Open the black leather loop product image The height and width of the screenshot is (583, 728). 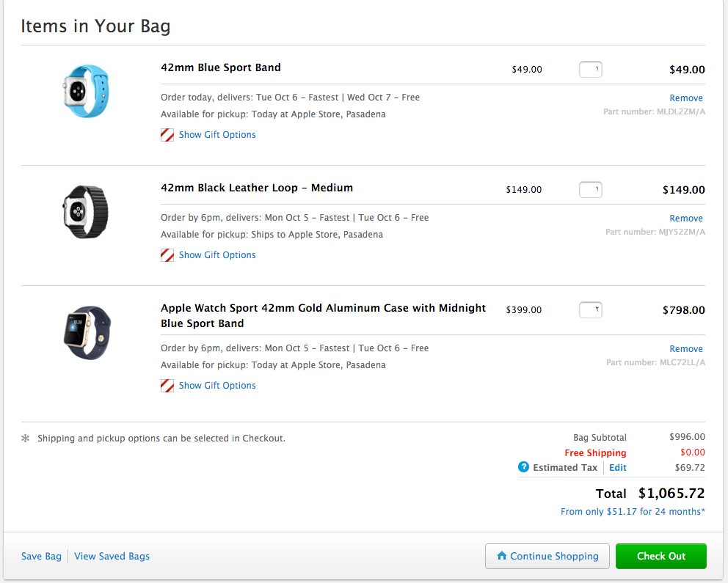pyautogui.click(x=86, y=212)
